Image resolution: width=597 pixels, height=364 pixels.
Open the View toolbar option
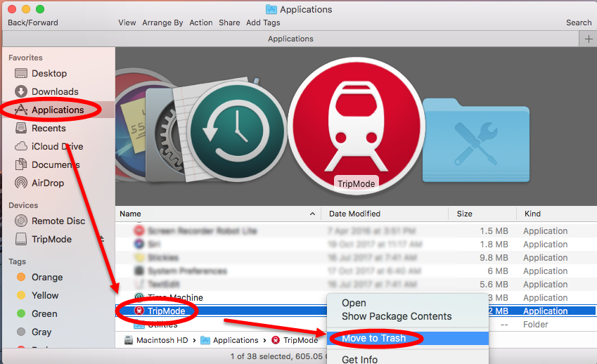click(127, 22)
